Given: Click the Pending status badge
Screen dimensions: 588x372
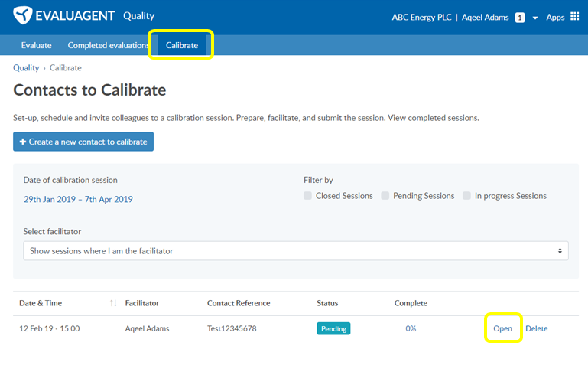Looking at the screenshot, I should (x=333, y=328).
